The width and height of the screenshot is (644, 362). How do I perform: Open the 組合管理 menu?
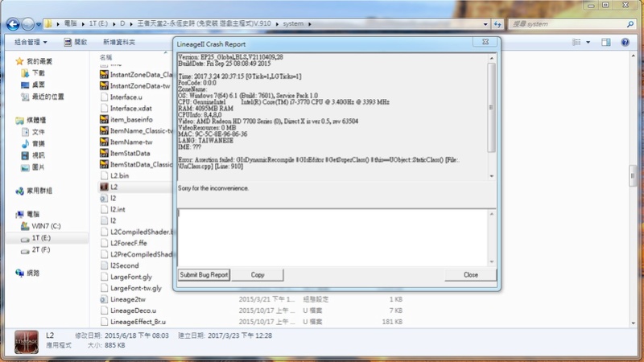[31, 42]
